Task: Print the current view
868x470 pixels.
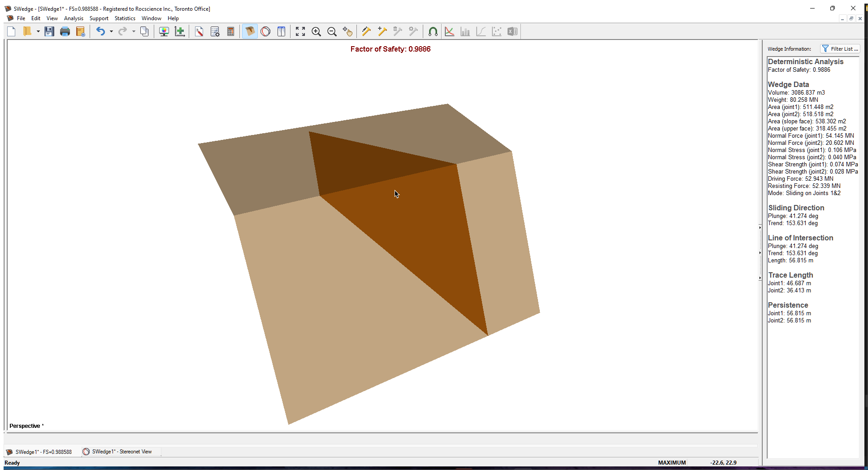Action: 65,31
